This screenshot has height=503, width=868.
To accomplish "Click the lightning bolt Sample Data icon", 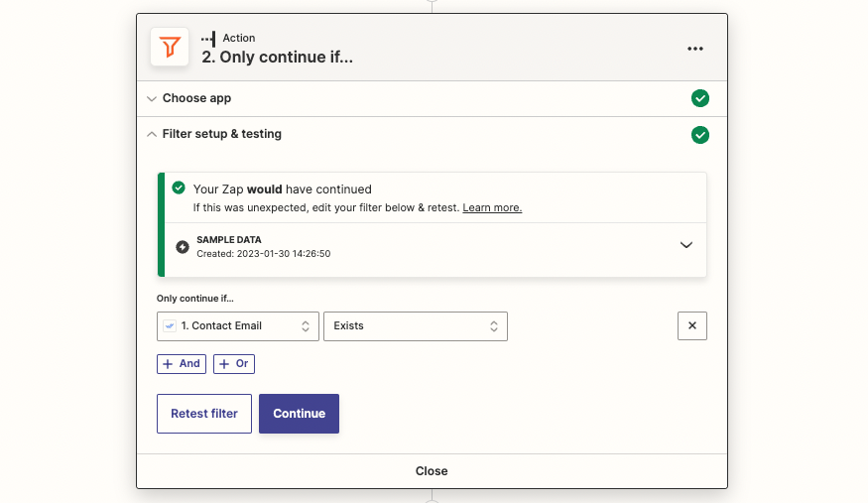I will click(183, 247).
